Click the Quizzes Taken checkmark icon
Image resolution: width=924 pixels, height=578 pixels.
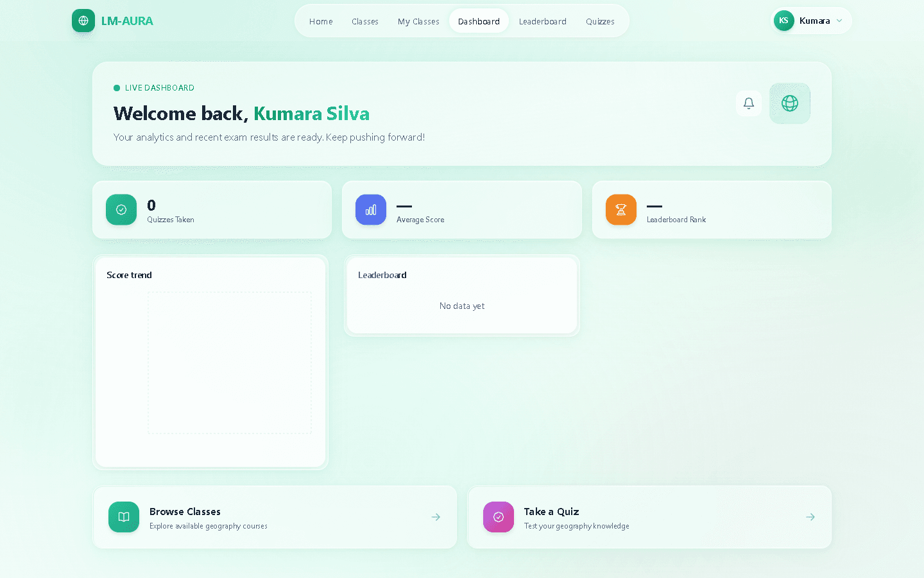click(121, 210)
